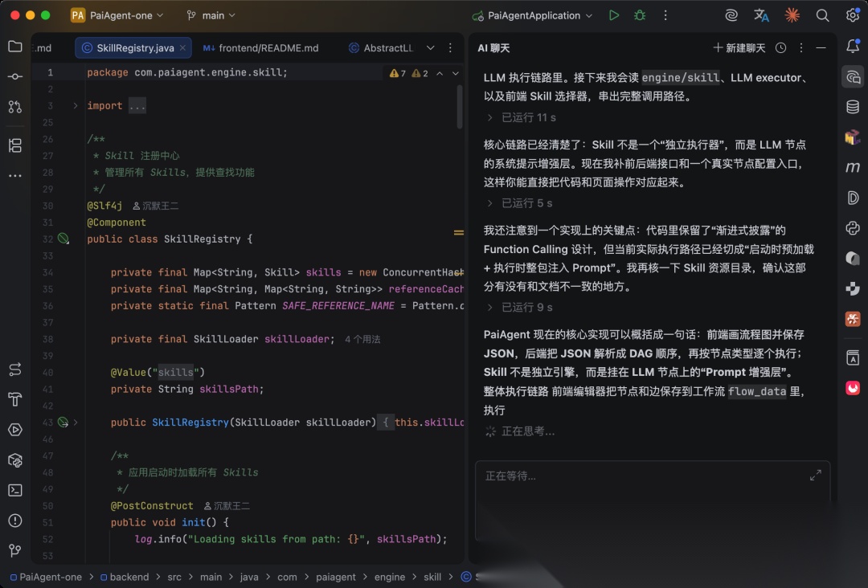Click the gutter icon beside line 43 constructor
Screen dimensions: 868x588
63,423
